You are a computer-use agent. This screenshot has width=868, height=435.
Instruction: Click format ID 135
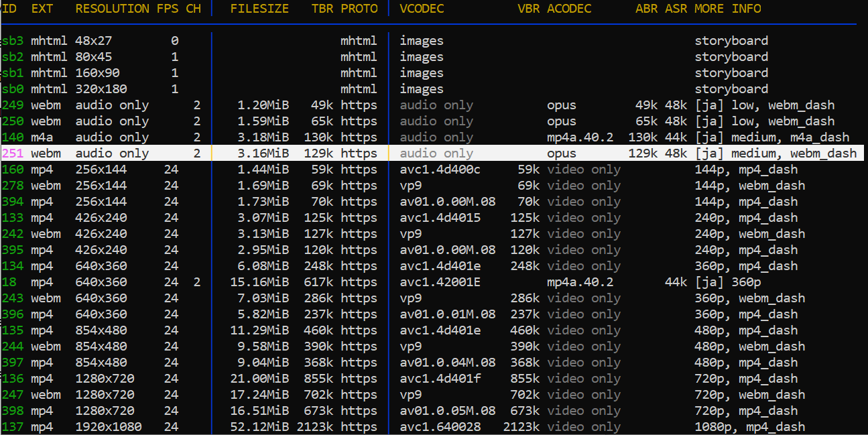(x=13, y=330)
